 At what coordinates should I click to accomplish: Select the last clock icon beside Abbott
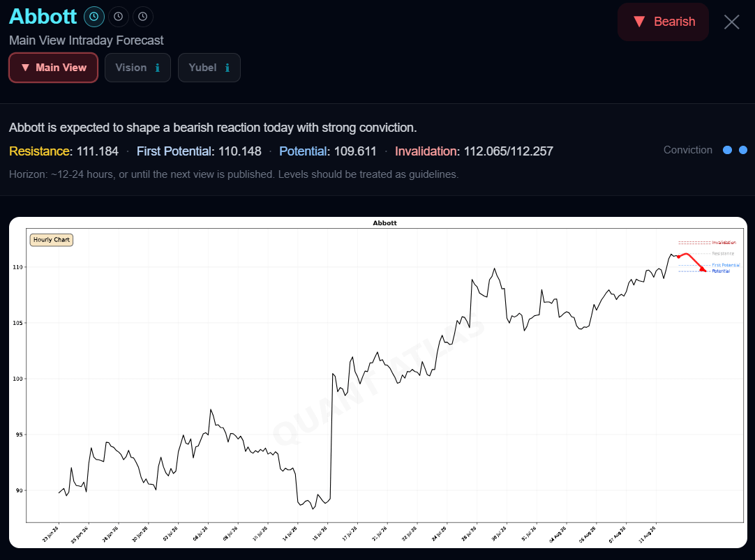pos(143,17)
